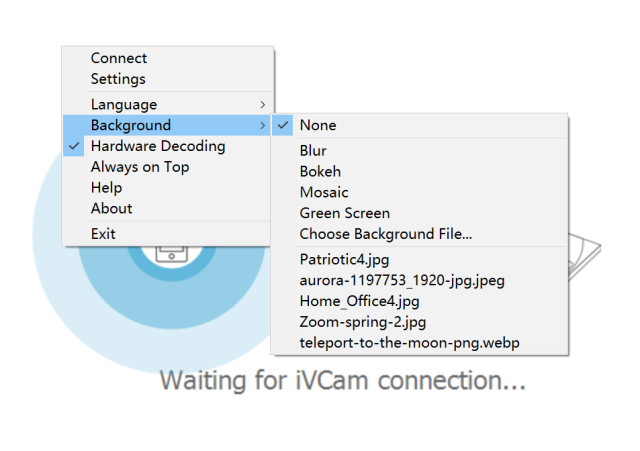The image size is (640, 451).
Task: Pick teleport-to-the-moon-png.webp as background
Action: (x=420, y=343)
